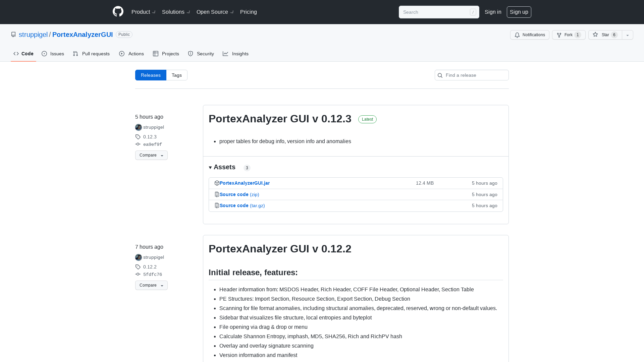Click the tag icon beside 0.12.2

(x=138, y=267)
